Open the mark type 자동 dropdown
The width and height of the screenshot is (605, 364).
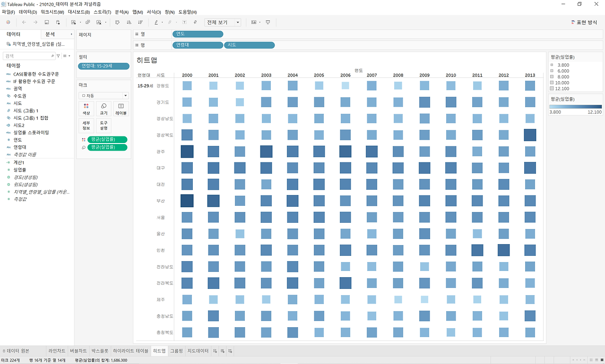pos(104,95)
